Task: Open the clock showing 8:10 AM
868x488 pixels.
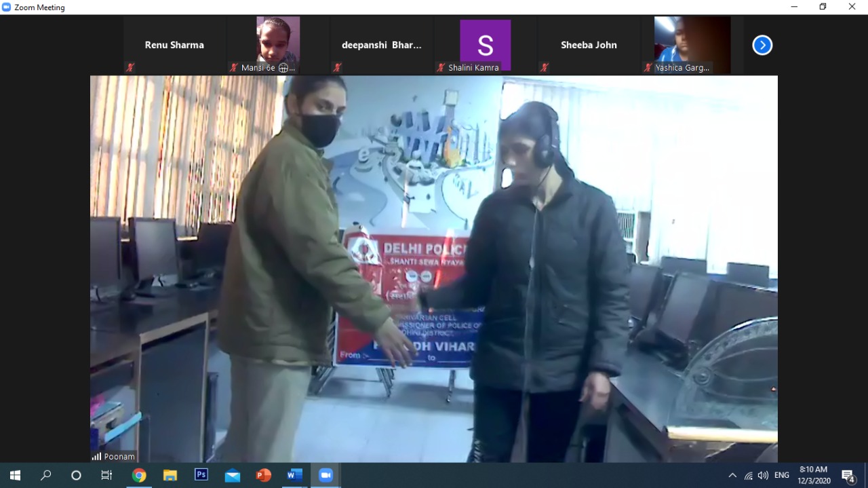Action: [x=813, y=475]
